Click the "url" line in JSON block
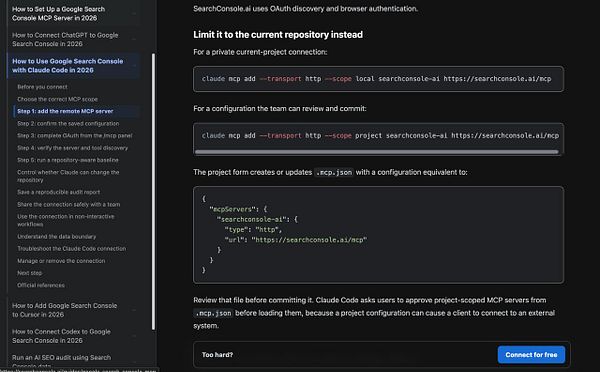The width and height of the screenshot is (600, 372). click(296, 240)
